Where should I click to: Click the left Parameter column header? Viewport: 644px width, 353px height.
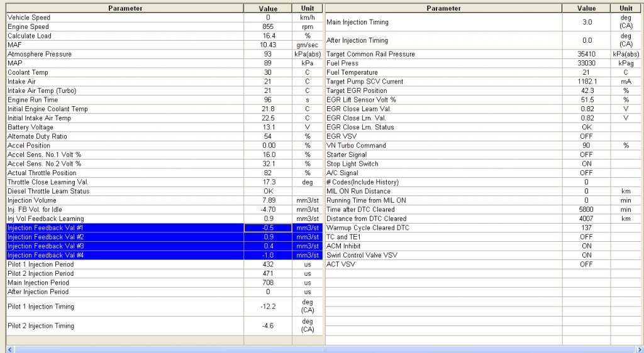click(x=125, y=8)
